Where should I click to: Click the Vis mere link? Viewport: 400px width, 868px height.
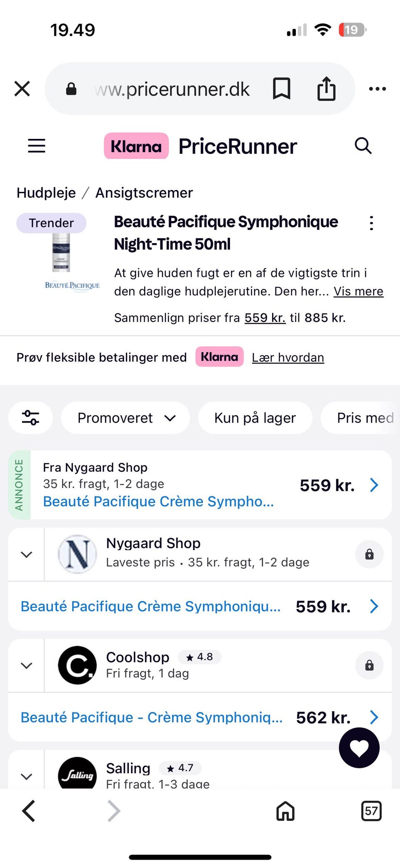coord(358,291)
